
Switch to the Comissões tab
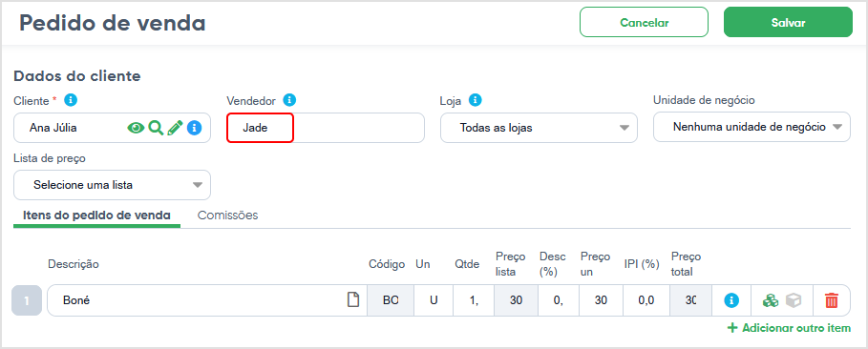tap(228, 216)
